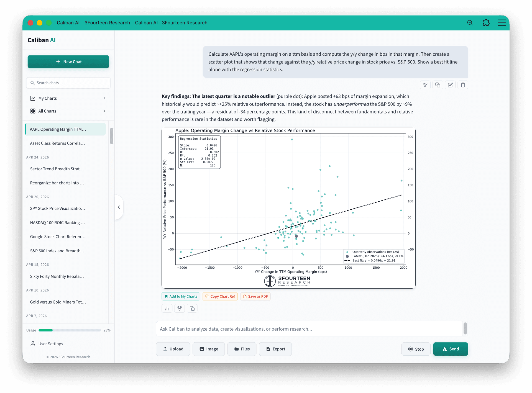Click the fork icon below the response
Viewport: 532px width, 393px height.
point(180,309)
